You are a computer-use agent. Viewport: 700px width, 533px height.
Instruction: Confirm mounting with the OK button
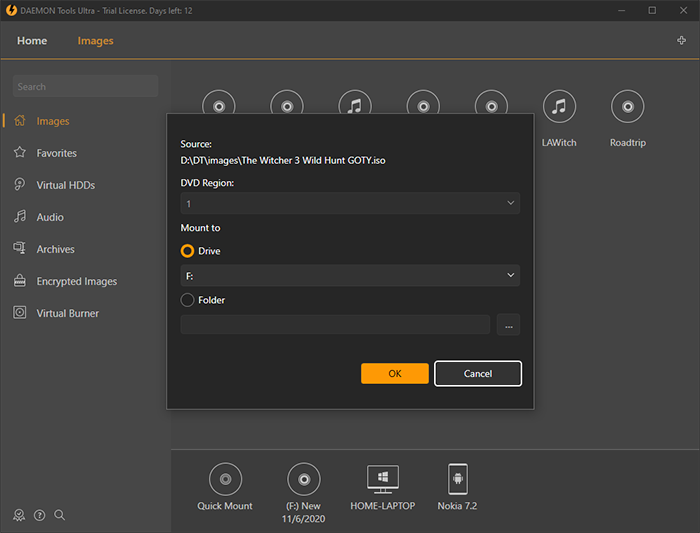395,374
